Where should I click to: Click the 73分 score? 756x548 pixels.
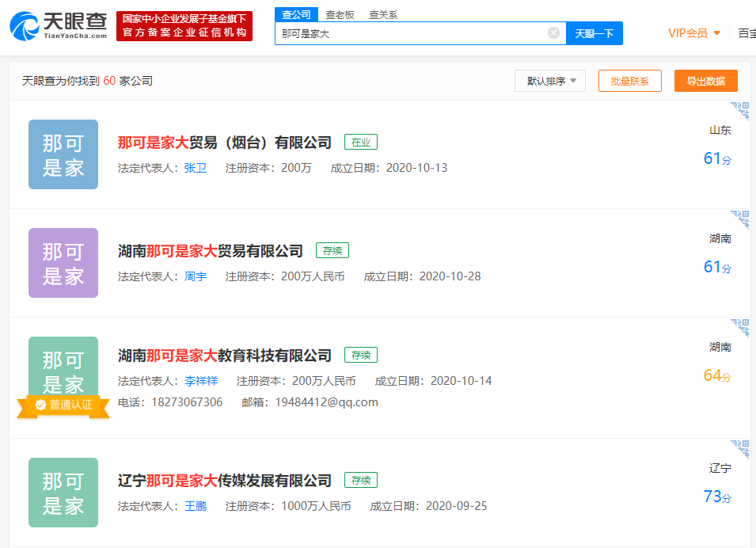click(717, 497)
